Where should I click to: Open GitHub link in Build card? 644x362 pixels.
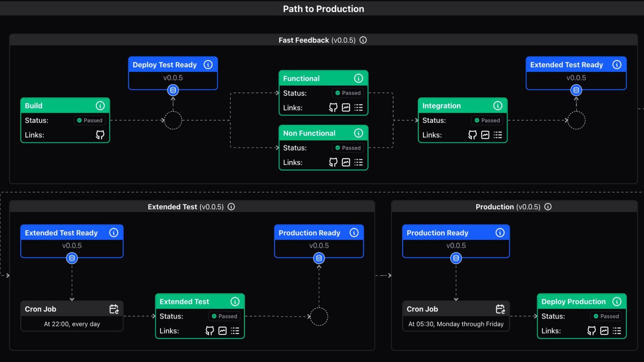(x=100, y=135)
